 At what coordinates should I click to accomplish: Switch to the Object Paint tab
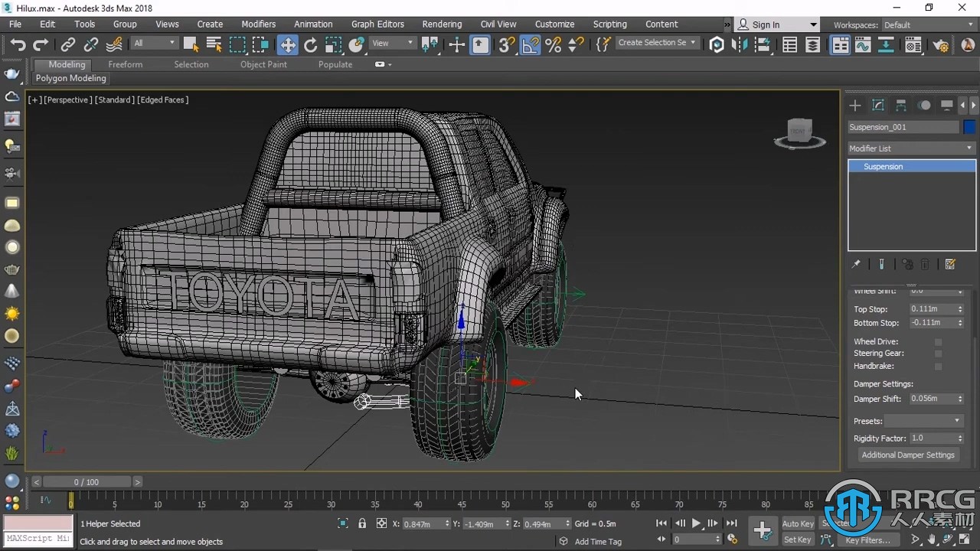click(263, 64)
